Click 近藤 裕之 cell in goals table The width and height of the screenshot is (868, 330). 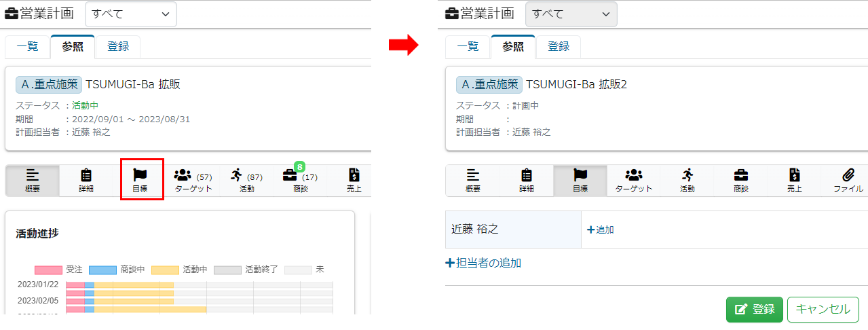(x=513, y=230)
